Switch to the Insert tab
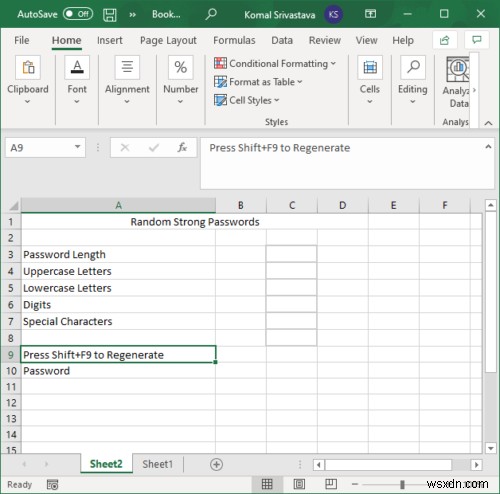 tap(110, 40)
